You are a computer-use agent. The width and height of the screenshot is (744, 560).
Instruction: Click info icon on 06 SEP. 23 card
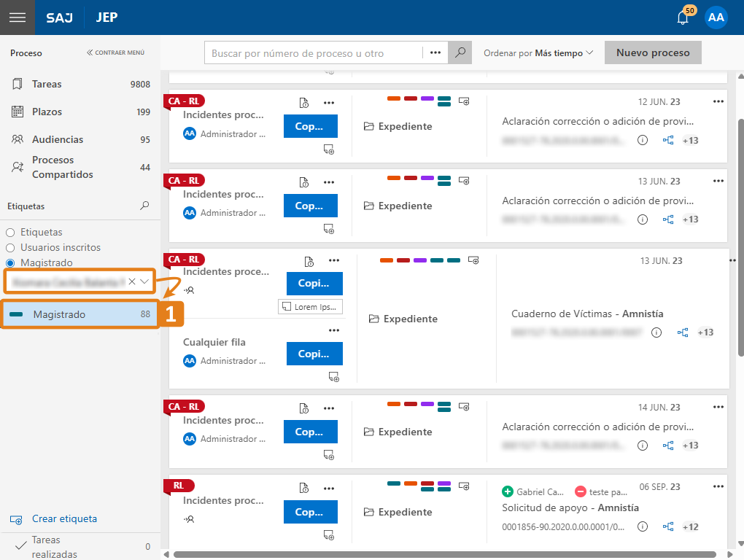643,526
